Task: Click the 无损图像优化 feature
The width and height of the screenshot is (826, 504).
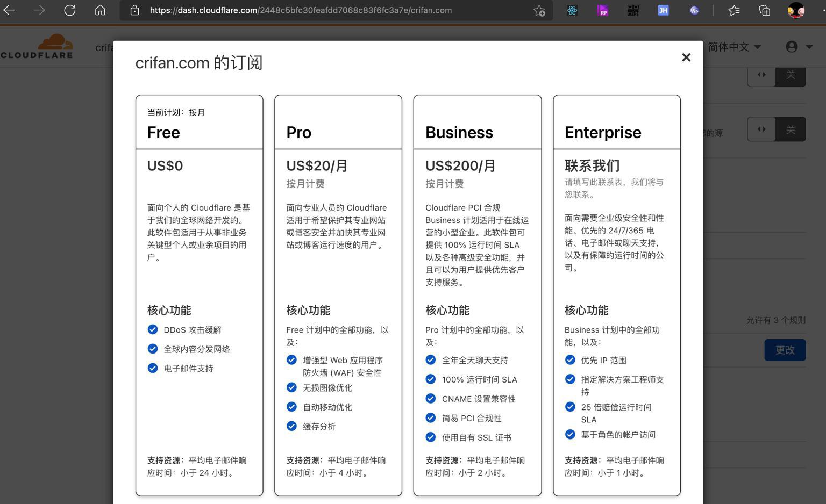Action: click(327, 388)
